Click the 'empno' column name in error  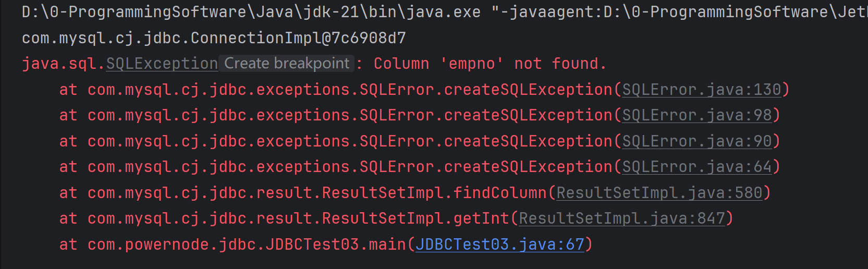(472, 64)
